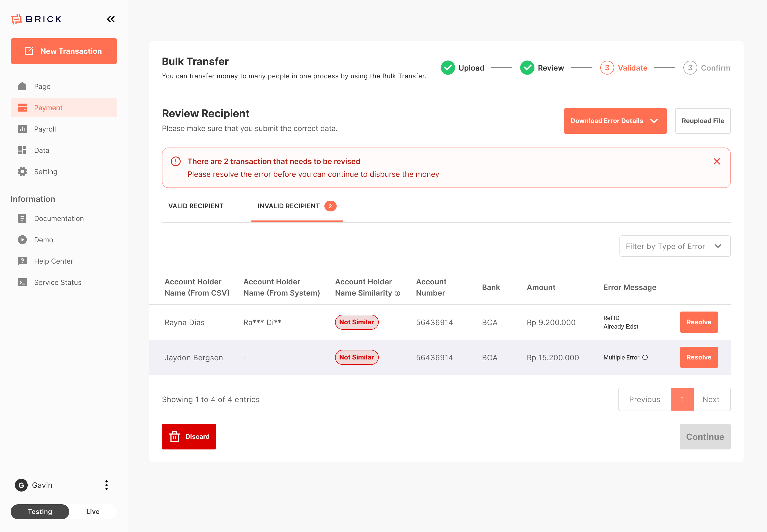The image size is (767, 532).
Task: Open the Demo play icon
Action: tap(22, 240)
